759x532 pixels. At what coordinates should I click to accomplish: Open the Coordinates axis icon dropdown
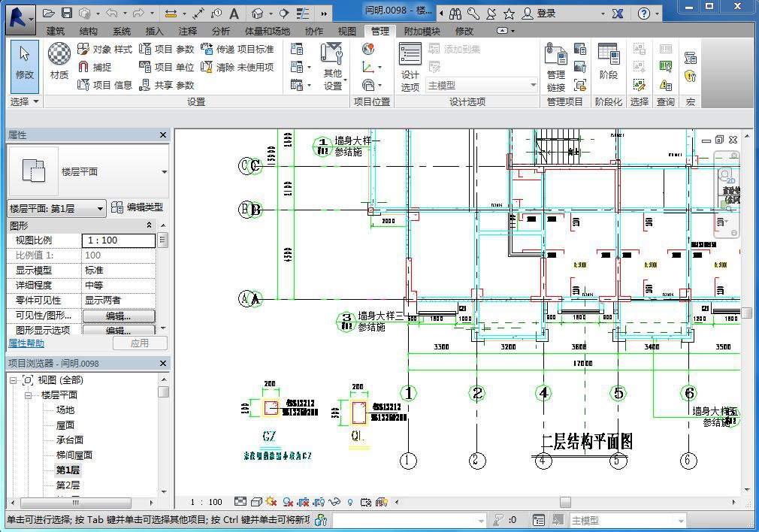pyautogui.click(x=372, y=68)
